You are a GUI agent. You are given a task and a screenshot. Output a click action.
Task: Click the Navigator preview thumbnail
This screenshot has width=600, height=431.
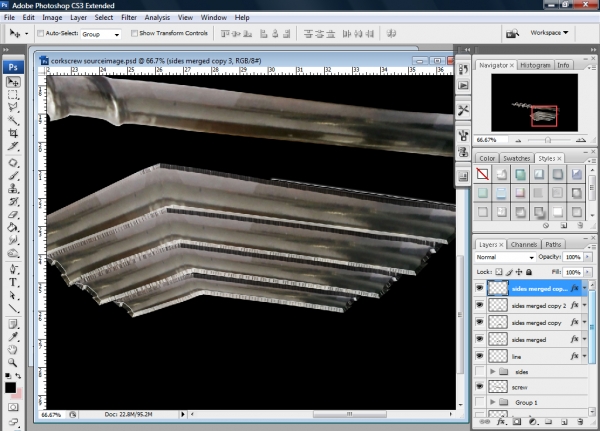(535, 103)
